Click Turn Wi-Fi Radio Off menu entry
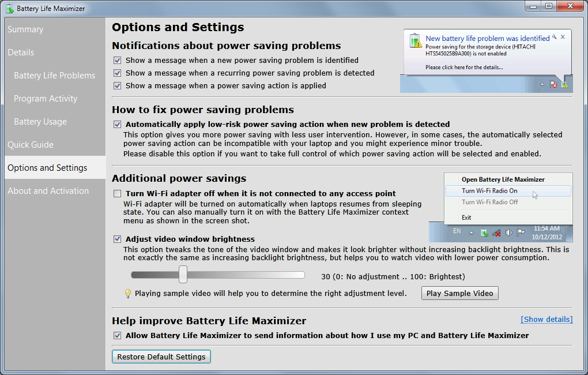588x375 pixels. click(x=490, y=202)
